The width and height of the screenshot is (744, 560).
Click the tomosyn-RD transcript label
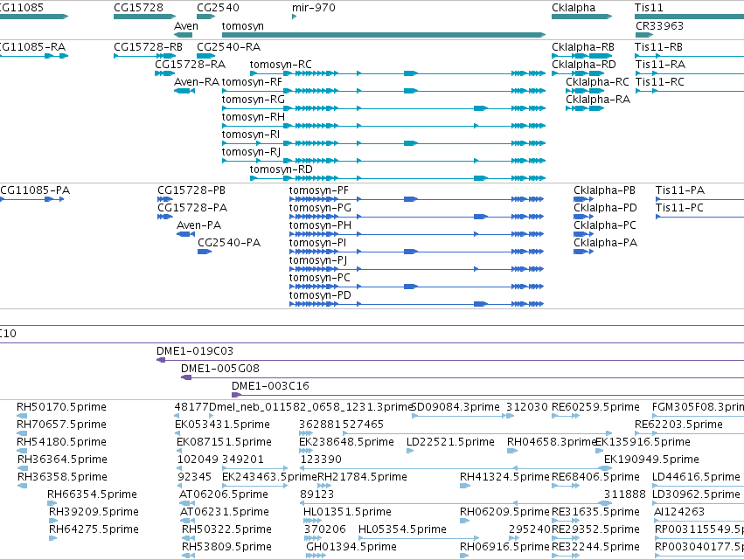(282, 169)
